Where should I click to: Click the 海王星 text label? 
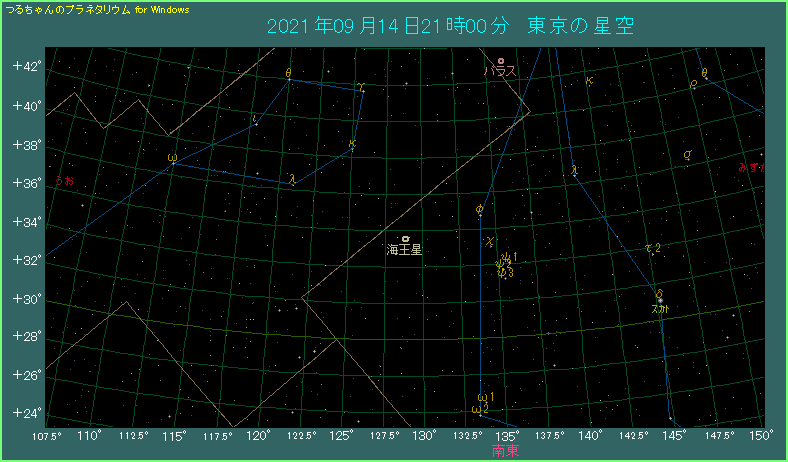click(405, 250)
